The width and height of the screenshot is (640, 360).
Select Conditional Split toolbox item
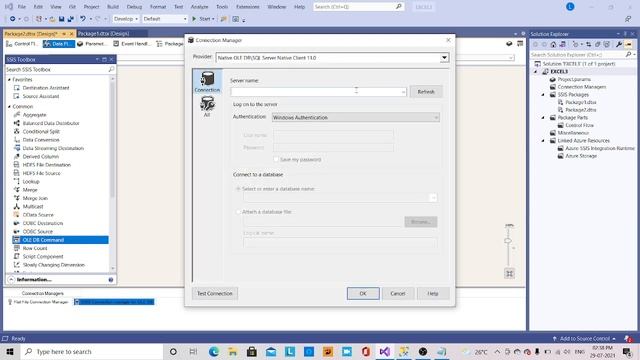click(x=41, y=131)
